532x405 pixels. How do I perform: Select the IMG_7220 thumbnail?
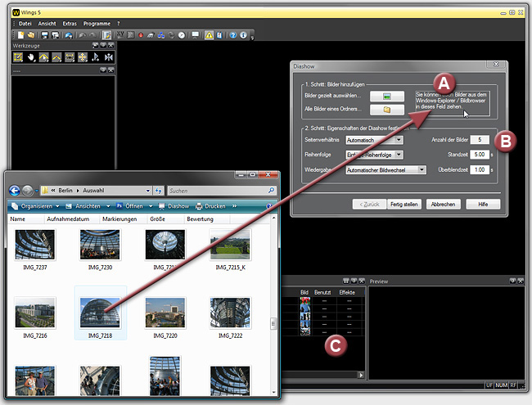165,313
